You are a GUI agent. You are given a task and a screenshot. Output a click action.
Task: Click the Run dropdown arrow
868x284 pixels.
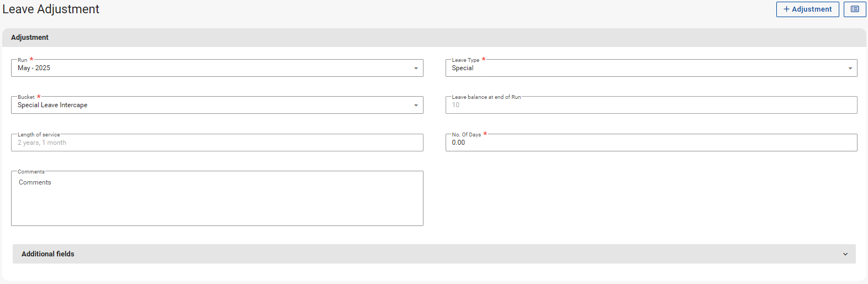(x=416, y=69)
